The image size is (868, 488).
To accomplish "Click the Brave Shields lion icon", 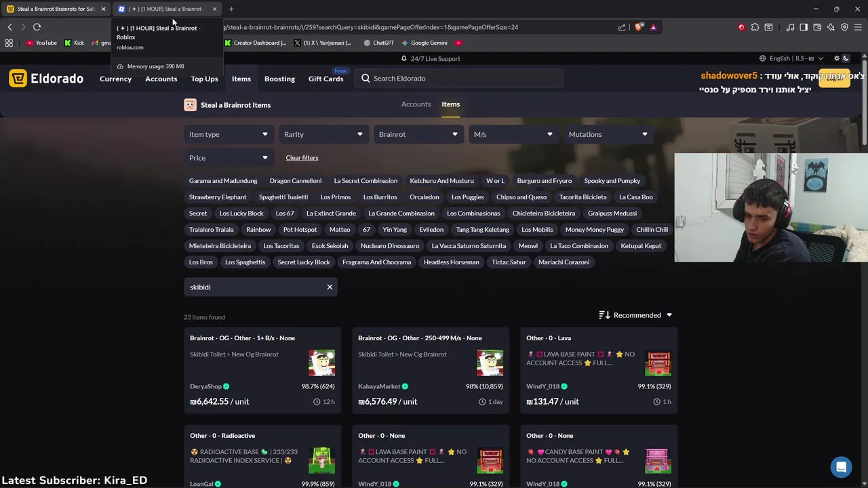I will coord(638,27).
